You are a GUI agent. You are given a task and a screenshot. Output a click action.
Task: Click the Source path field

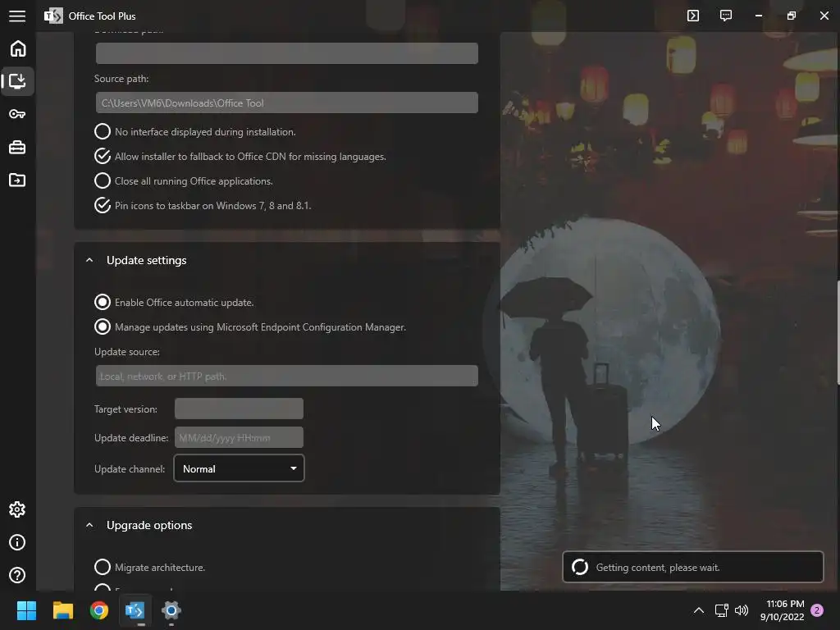(286, 103)
